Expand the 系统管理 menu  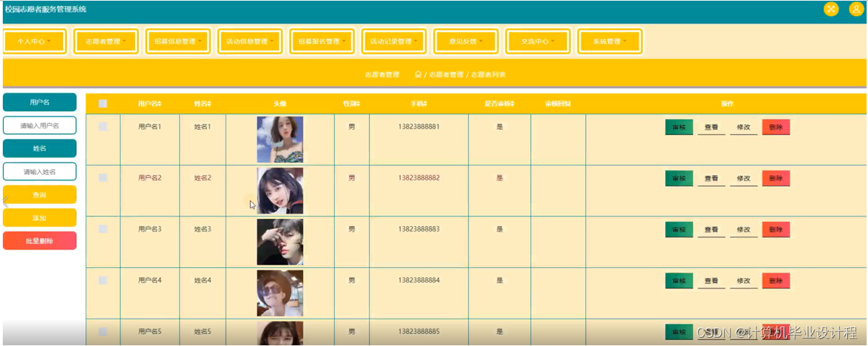coord(610,42)
